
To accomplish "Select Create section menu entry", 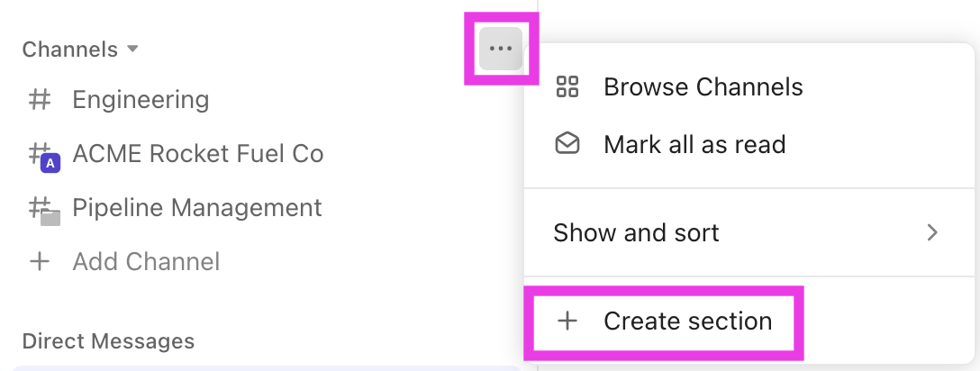I will pyautogui.click(x=687, y=321).
